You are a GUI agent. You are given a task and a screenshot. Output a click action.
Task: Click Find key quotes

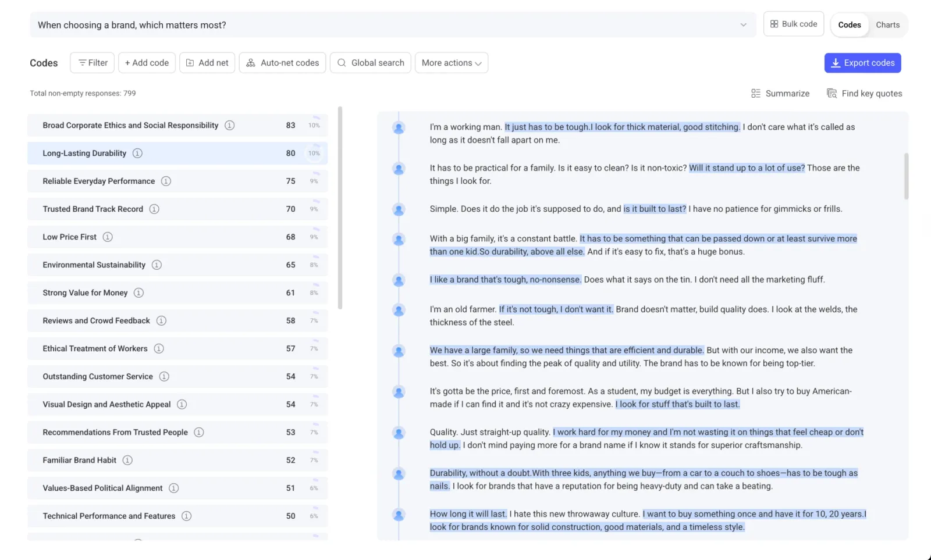(865, 94)
